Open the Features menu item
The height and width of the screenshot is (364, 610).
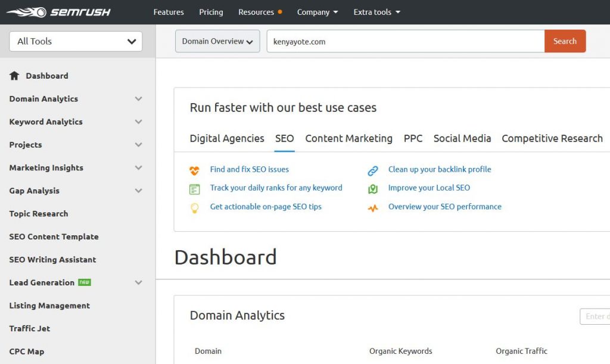coord(169,12)
